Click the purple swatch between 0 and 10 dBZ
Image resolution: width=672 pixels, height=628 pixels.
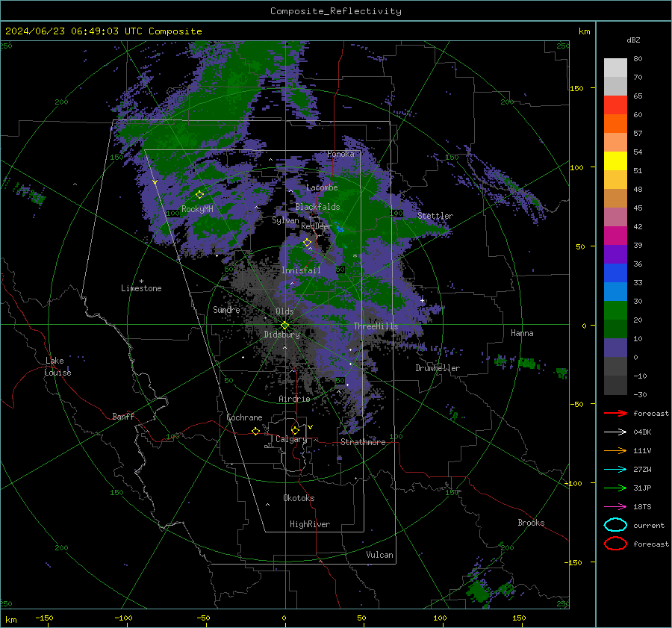[615, 348]
